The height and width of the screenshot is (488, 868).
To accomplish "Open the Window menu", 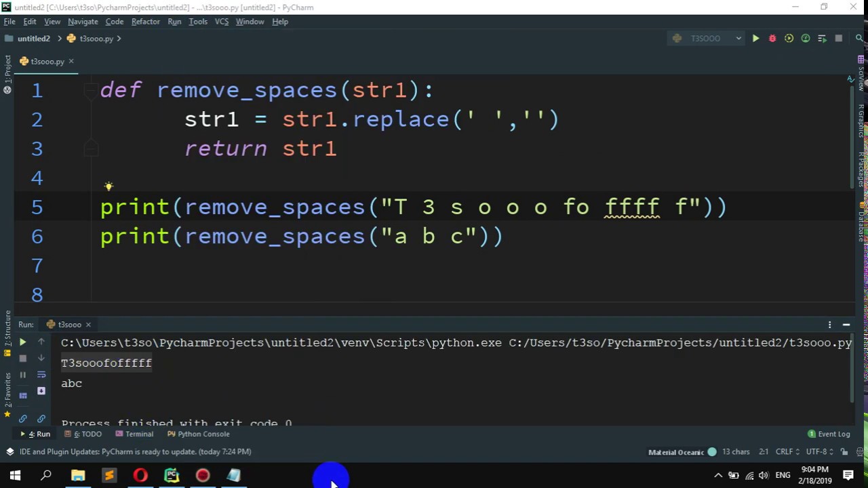I will [x=250, y=22].
